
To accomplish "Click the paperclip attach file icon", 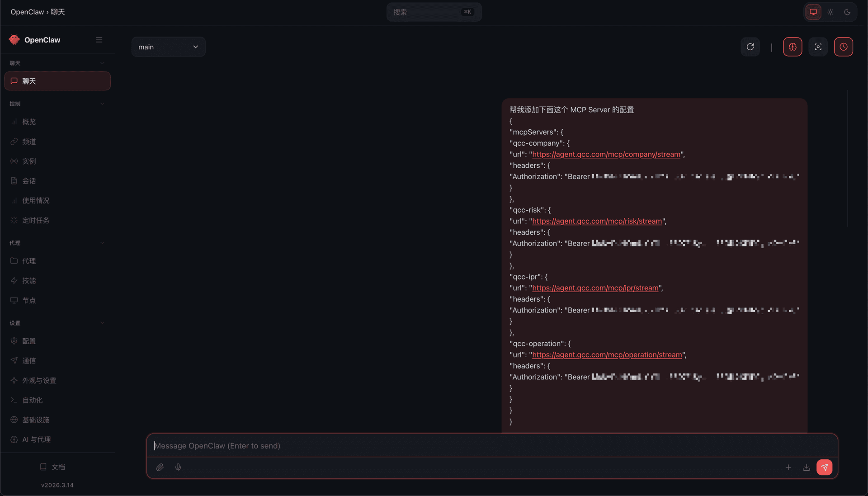I will pos(160,468).
